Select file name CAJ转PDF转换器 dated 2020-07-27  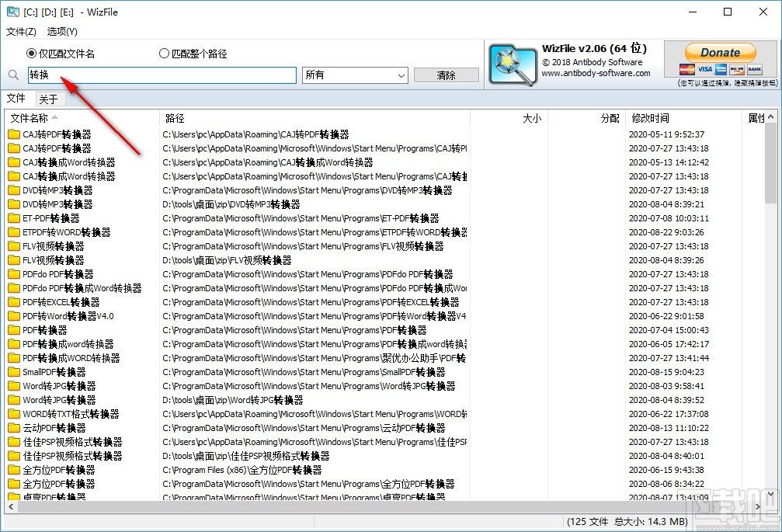[x=57, y=148]
